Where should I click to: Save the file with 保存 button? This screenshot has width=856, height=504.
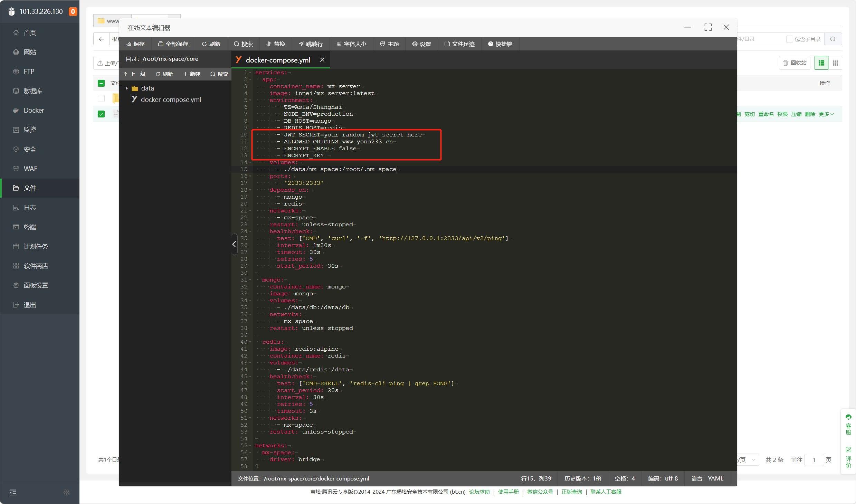(x=135, y=44)
